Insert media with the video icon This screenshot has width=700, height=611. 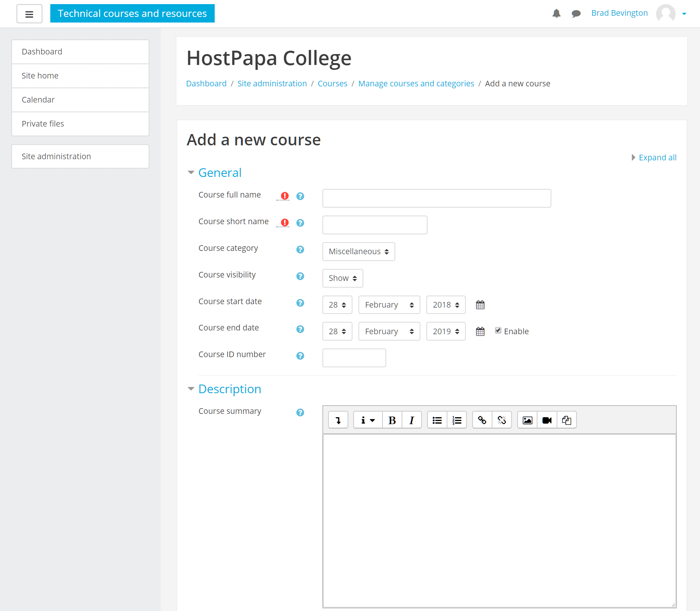pyautogui.click(x=547, y=420)
